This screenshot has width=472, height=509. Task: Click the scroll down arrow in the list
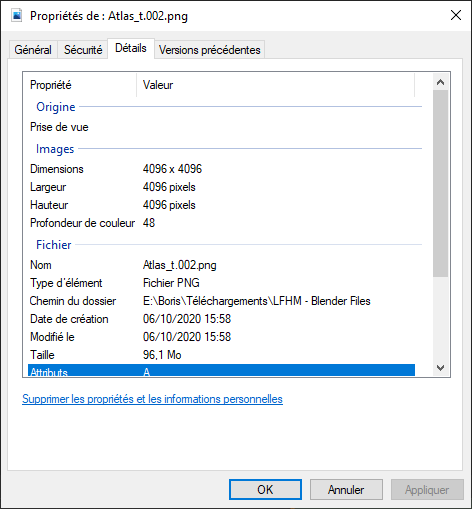pyautogui.click(x=440, y=368)
